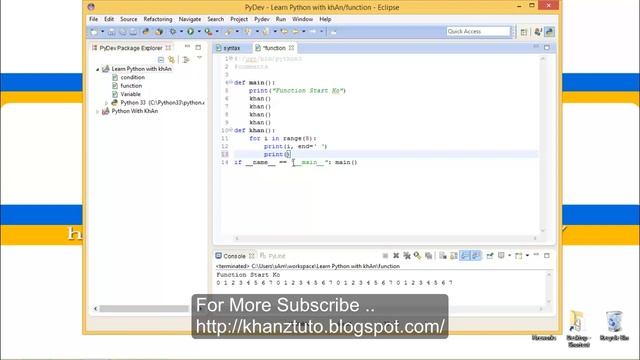The width and height of the screenshot is (640, 360).
Task: Click the New file toolbar icon
Action: pyautogui.click(x=94, y=31)
